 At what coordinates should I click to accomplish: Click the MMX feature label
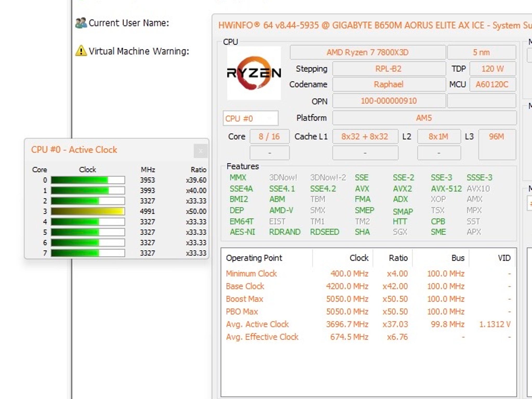tap(238, 178)
